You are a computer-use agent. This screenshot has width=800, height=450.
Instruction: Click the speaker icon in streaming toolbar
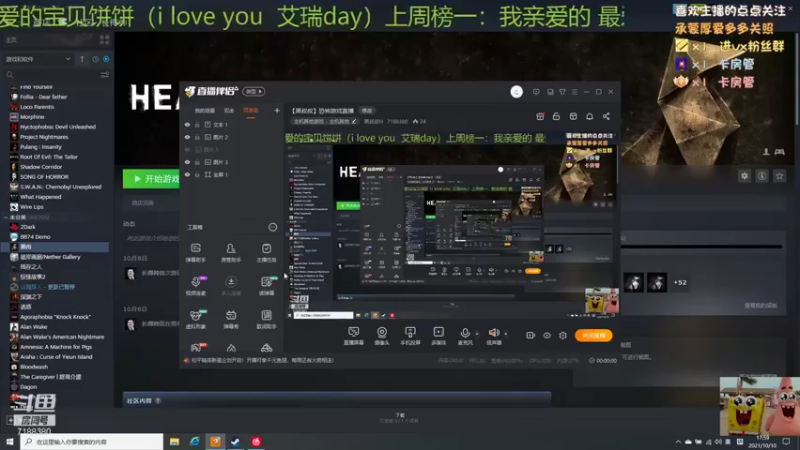493,333
